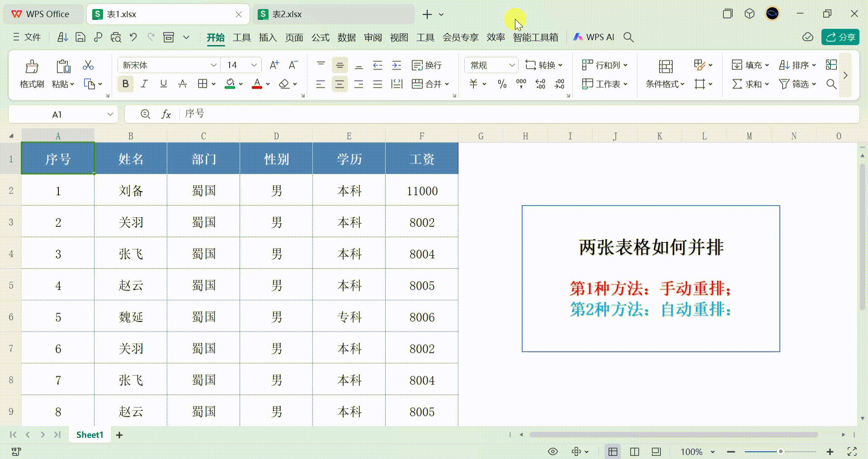Click the Sort (排序) button

coord(797,65)
